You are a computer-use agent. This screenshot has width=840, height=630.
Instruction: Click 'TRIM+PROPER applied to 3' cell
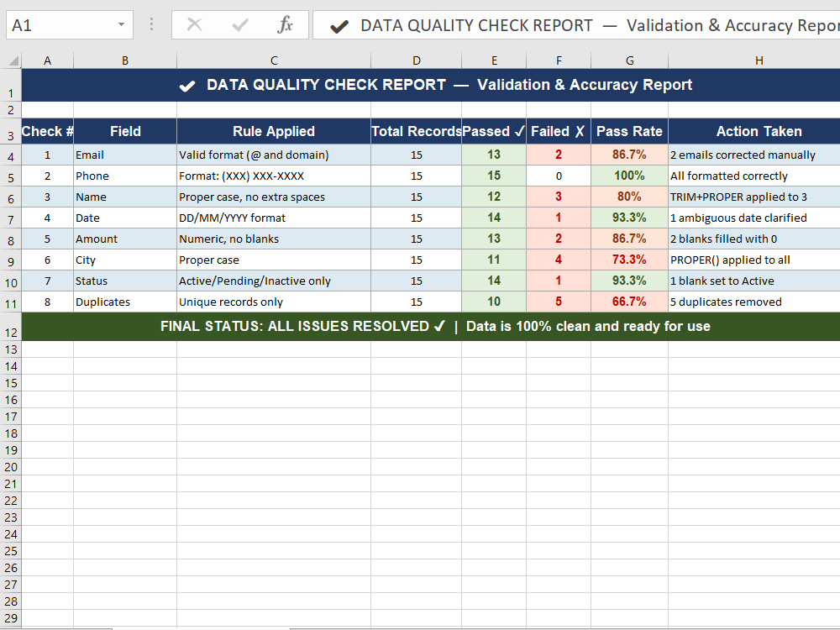754,197
